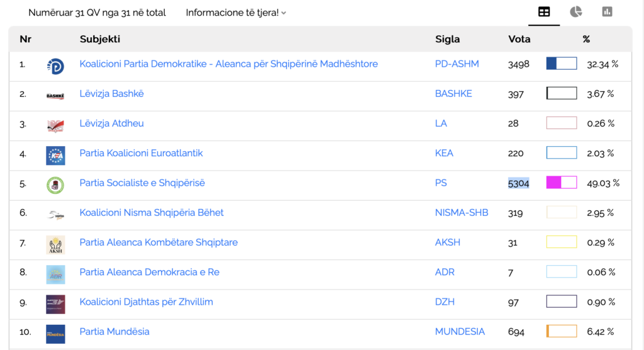Select the highlighted 5304 vote count
644x350 pixels.
(x=518, y=183)
